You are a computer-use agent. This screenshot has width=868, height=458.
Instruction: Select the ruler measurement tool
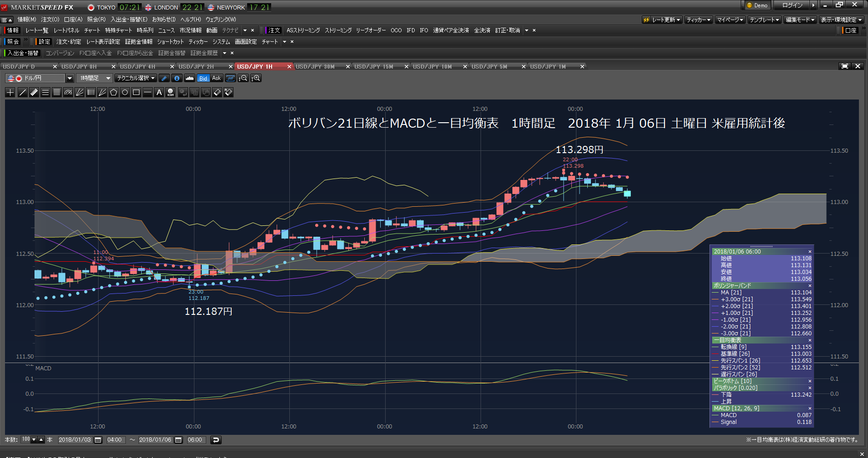34,93
